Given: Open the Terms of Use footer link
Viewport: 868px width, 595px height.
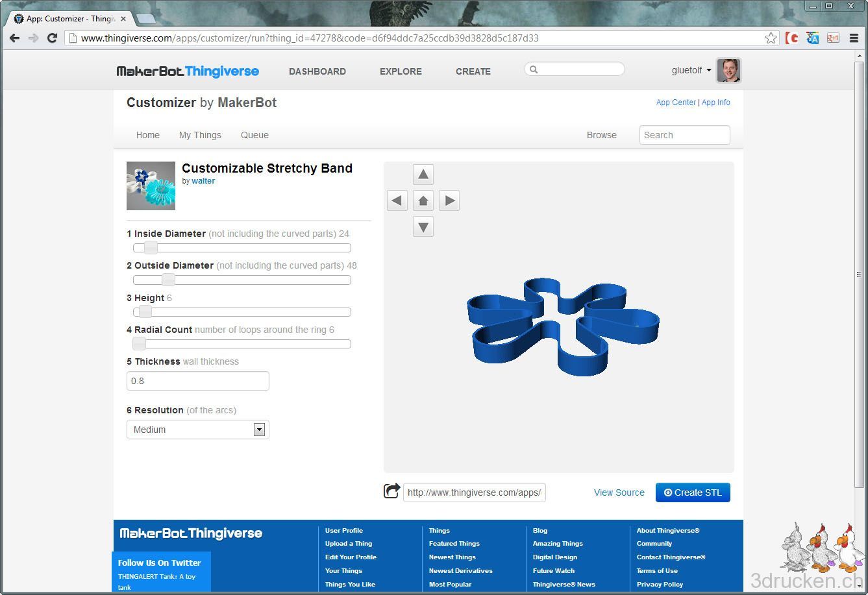Looking at the screenshot, I should click(x=657, y=571).
